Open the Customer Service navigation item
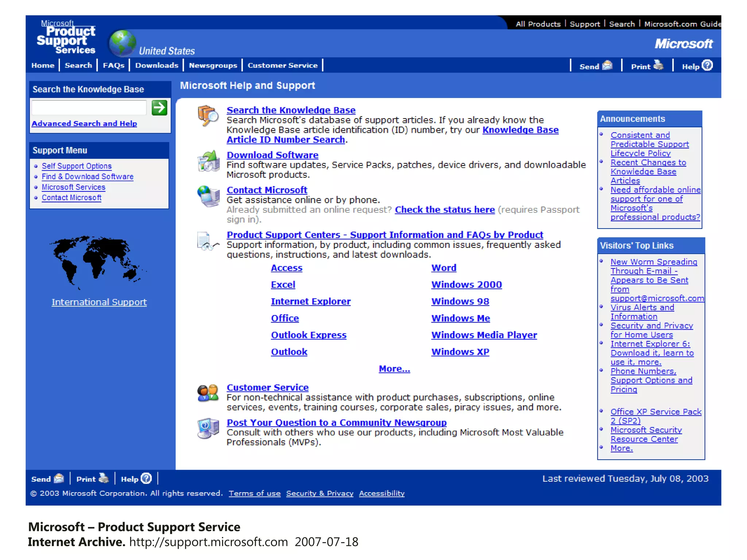Image resolution: width=747 pixels, height=560 pixels. [283, 66]
